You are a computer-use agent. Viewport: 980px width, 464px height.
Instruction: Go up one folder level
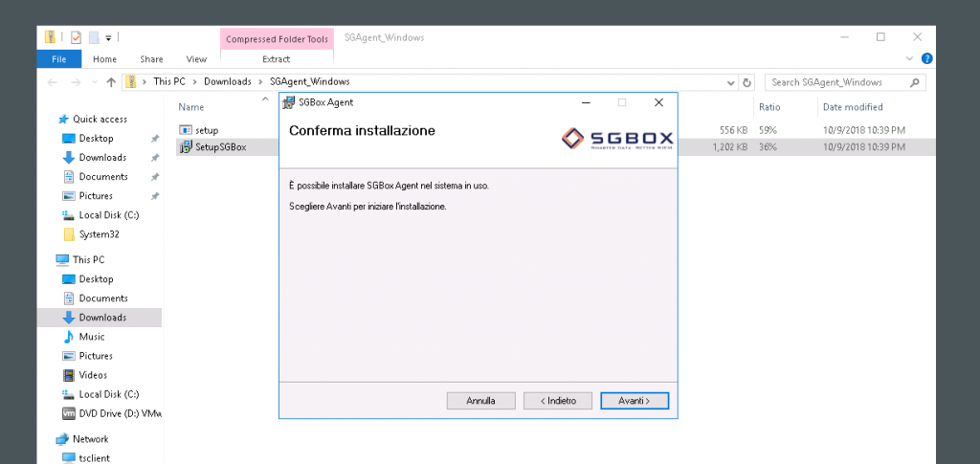click(111, 82)
